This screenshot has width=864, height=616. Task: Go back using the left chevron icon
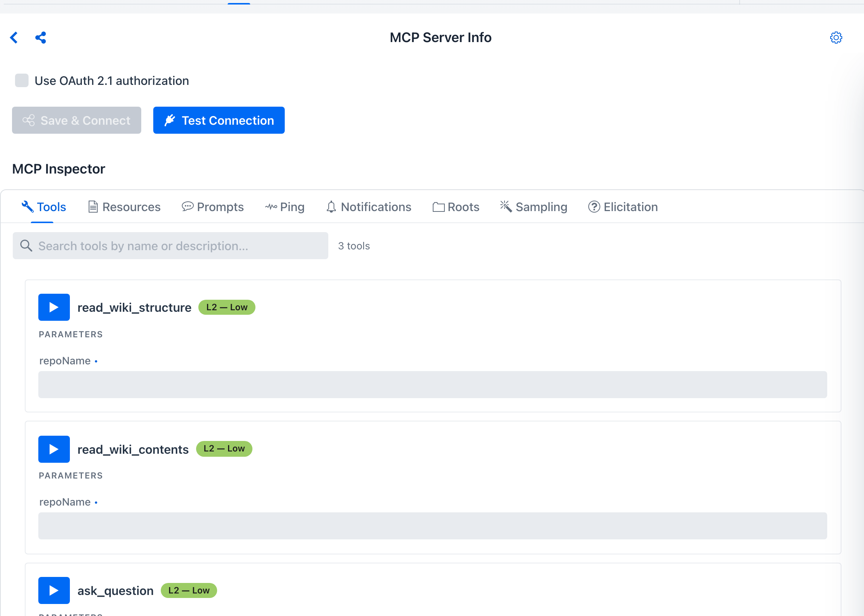click(x=14, y=38)
